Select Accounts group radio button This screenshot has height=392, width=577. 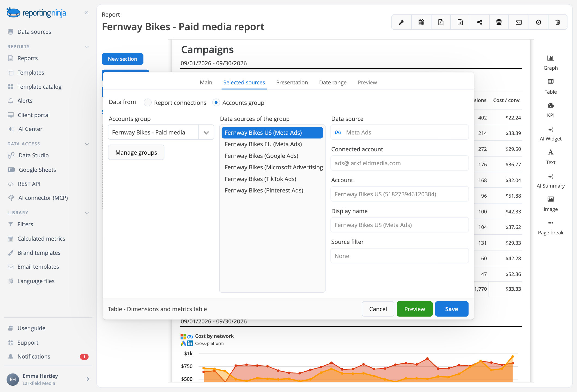(216, 103)
